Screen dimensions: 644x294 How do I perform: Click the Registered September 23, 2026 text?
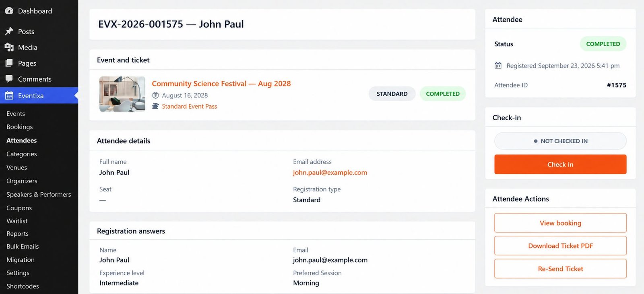tap(563, 66)
